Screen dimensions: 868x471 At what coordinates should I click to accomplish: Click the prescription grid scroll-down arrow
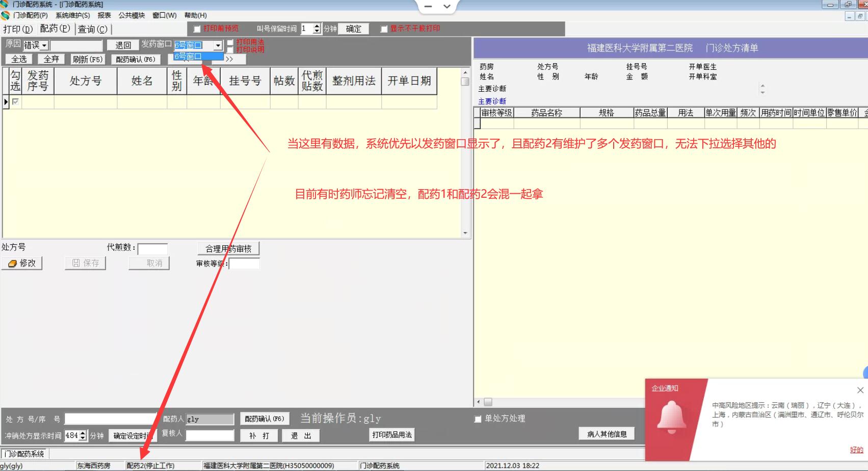click(x=465, y=233)
